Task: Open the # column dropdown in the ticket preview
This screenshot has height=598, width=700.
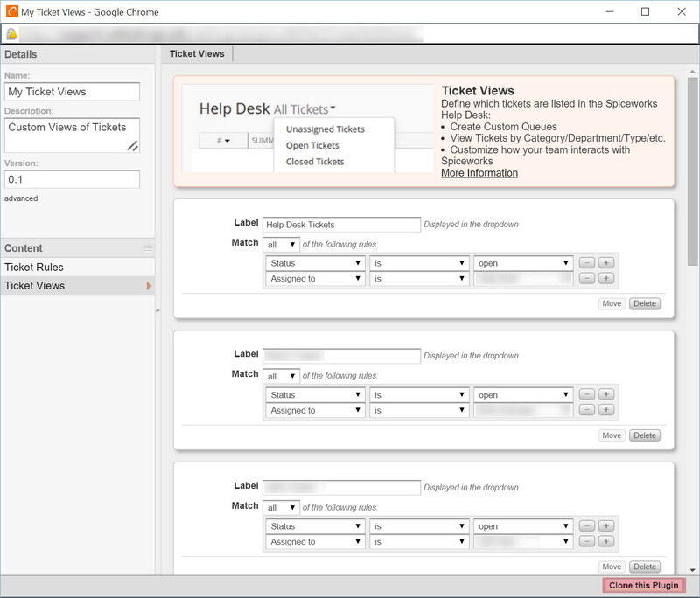Action: point(225,141)
